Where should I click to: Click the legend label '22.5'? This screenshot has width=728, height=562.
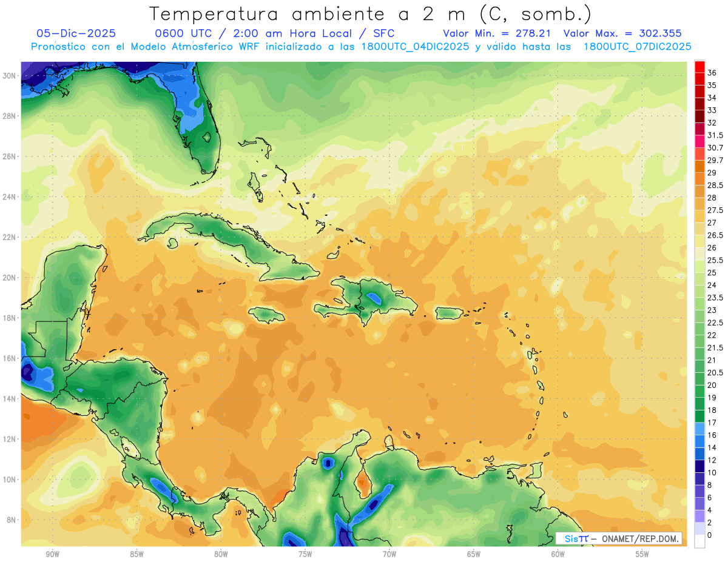(x=715, y=323)
